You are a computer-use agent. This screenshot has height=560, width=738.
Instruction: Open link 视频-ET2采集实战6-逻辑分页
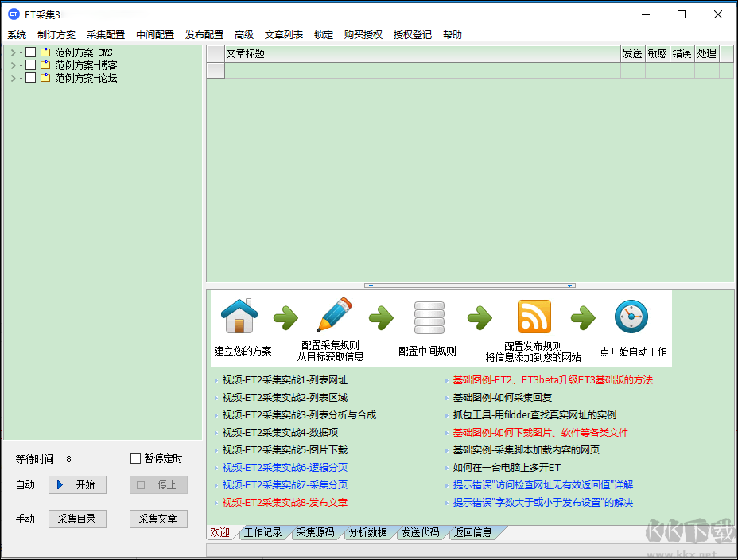click(285, 467)
